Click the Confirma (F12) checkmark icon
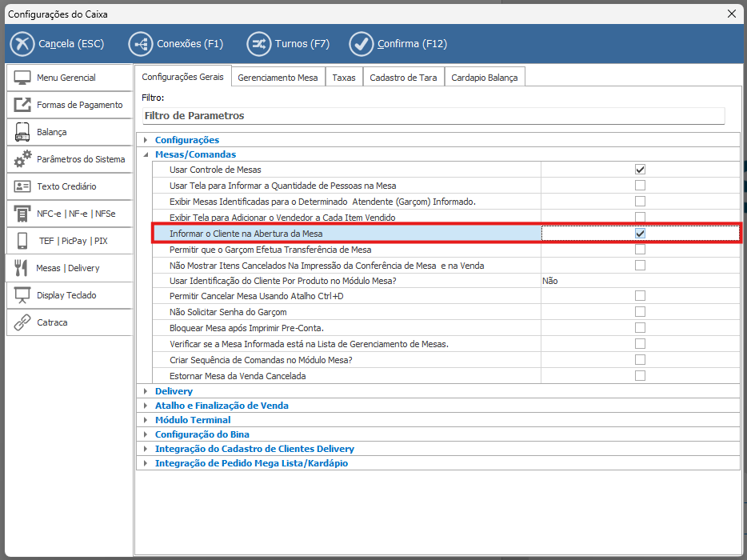The image size is (747, 560). 361,43
